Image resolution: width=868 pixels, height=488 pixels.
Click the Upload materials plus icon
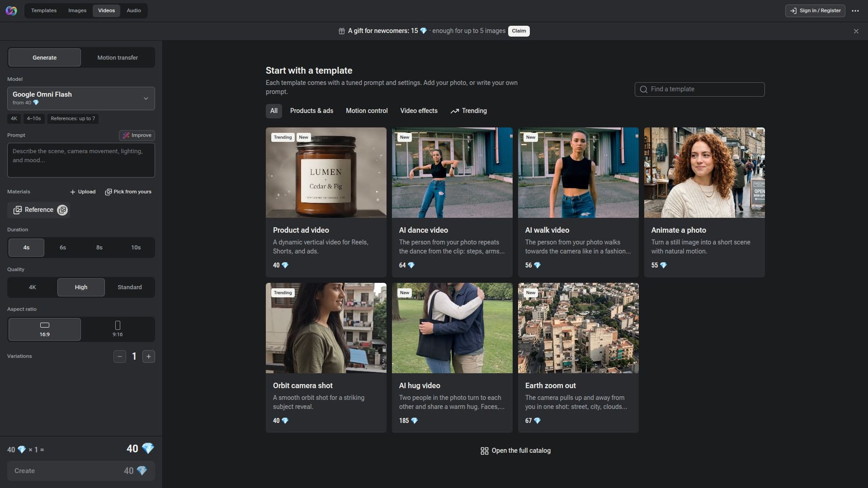(72, 192)
